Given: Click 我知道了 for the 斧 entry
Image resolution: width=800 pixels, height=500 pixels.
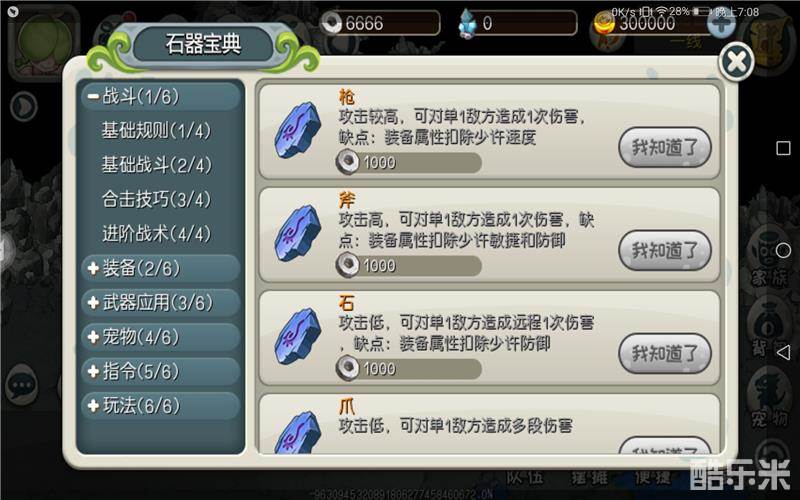Looking at the screenshot, I should tap(664, 251).
